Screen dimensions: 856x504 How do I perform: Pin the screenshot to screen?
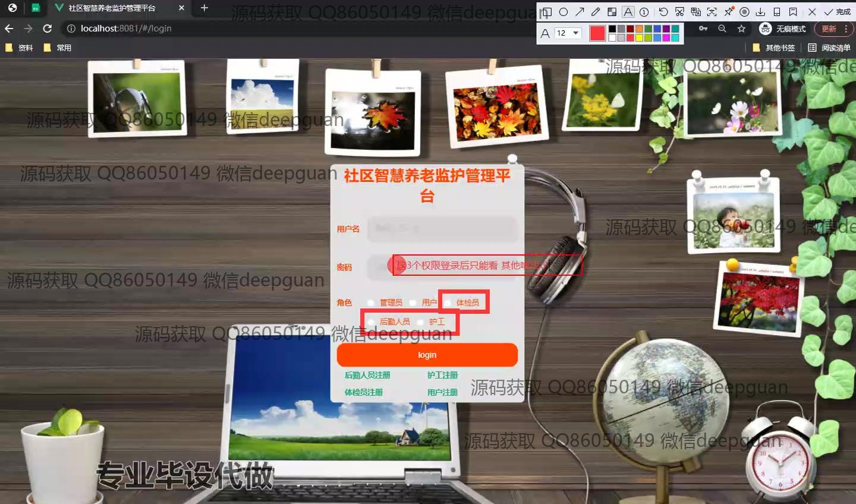point(728,12)
